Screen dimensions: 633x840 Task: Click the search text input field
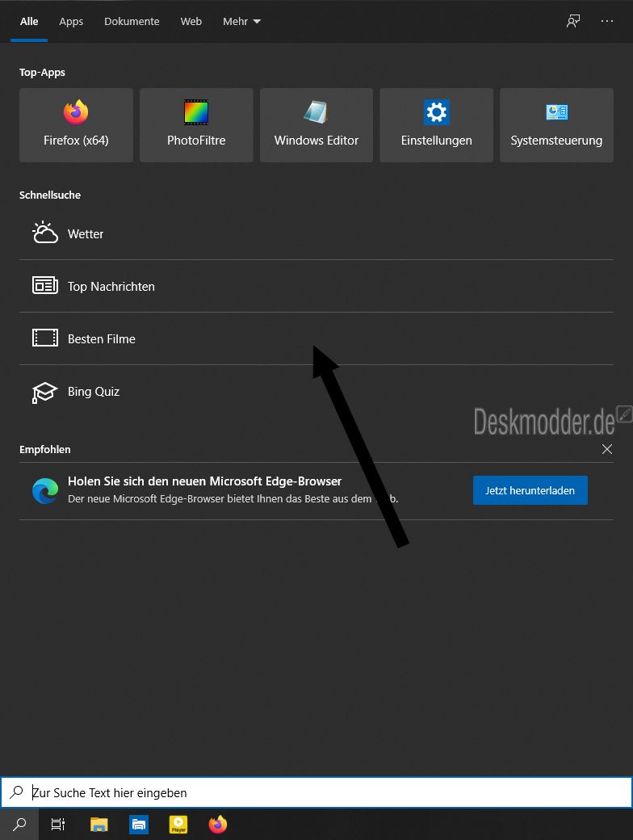(323, 793)
